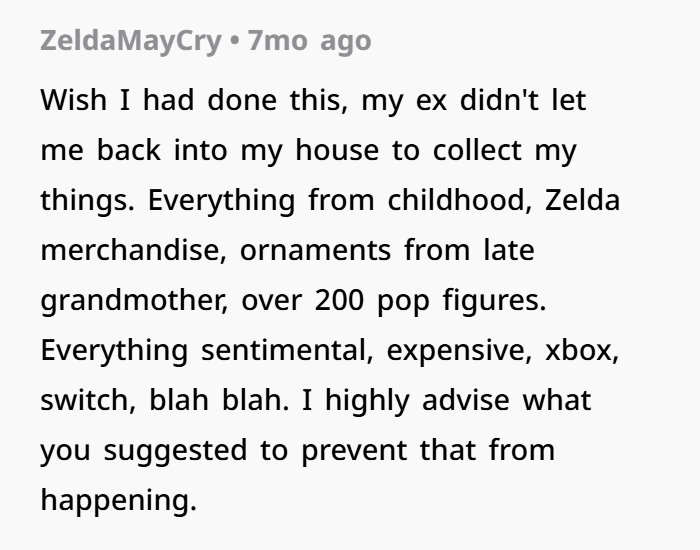Click the word "xbox," in the comment
Viewport: 700px width, 550px height.
pos(582,350)
